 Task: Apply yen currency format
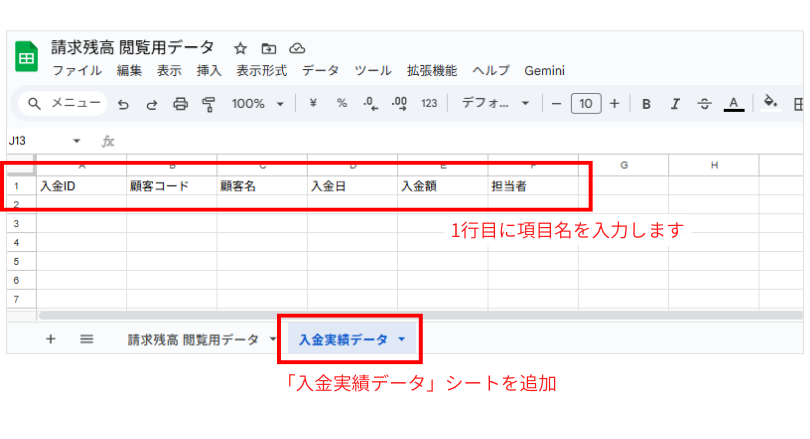pos(313,103)
